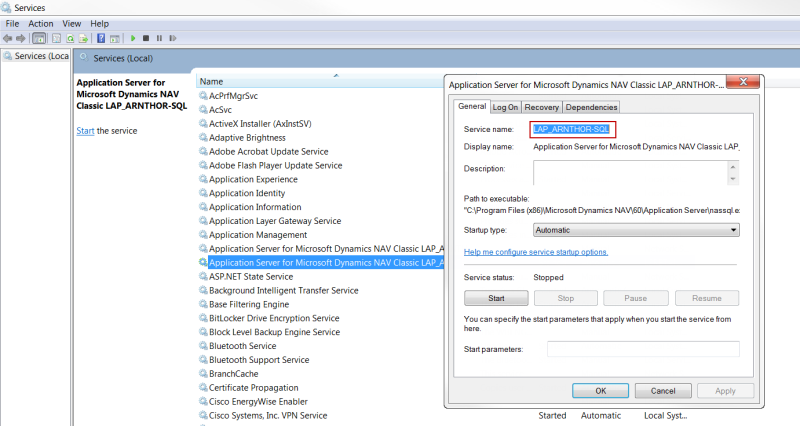The height and width of the screenshot is (426, 800).
Task: Start the service with the green play icon
Action: [x=133, y=38]
